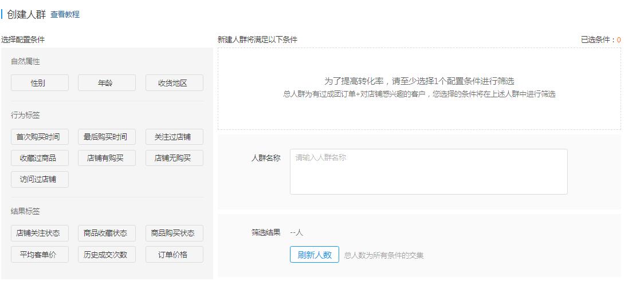Image resolution: width=644 pixels, height=289 pixels.
Task: Add the 店铺关注状态 result tag
Action: (x=40, y=233)
